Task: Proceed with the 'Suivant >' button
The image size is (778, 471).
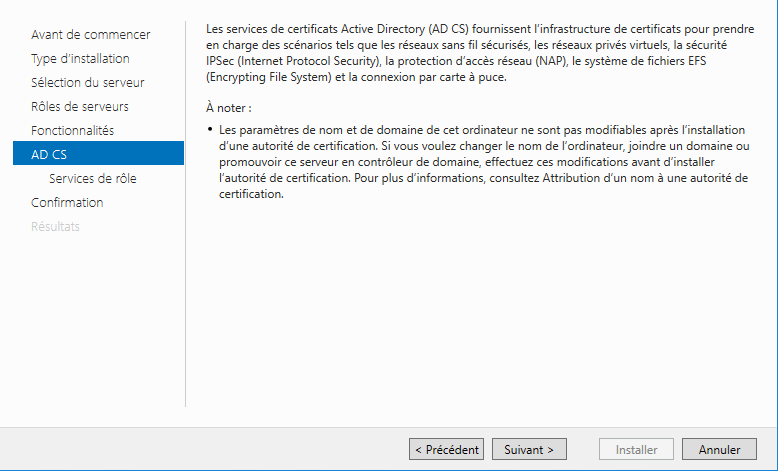Action: click(x=529, y=449)
